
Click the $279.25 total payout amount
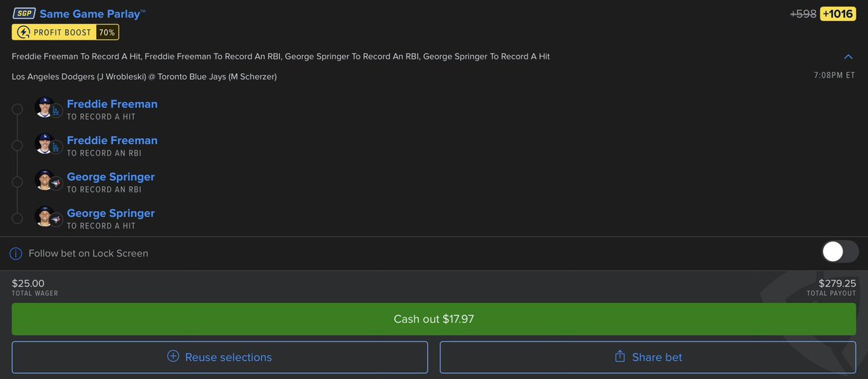pyautogui.click(x=837, y=284)
